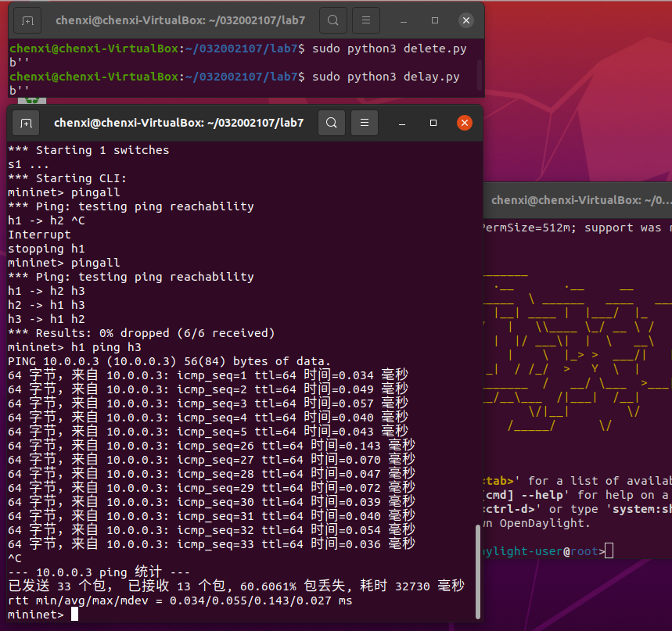Click the icmp_seq=33 ping reply line
This screenshot has width=672, height=631.
tap(211, 544)
